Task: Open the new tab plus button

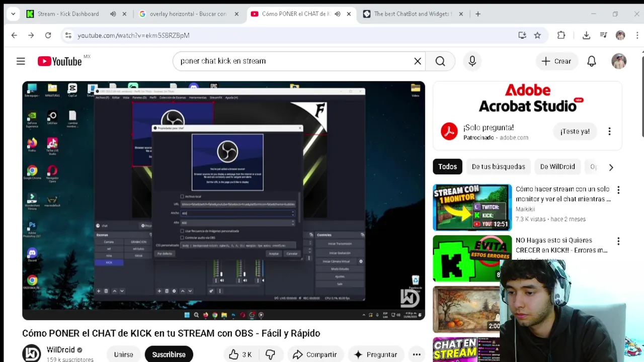Action: [x=478, y=14]
